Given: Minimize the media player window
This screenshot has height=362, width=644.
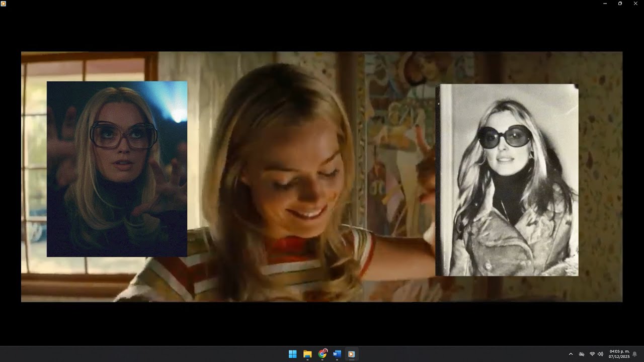Looking at the screenshot, I should (605, 4).
